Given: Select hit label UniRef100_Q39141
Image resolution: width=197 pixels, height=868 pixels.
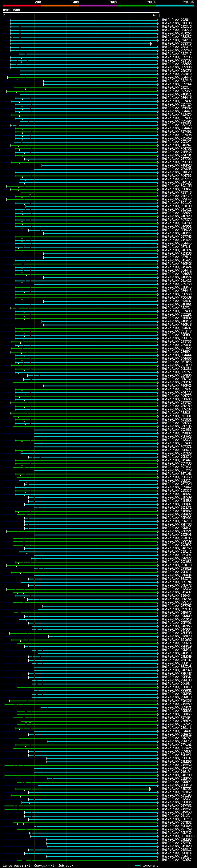Looking at the screenshot, I should click(176, 728).
